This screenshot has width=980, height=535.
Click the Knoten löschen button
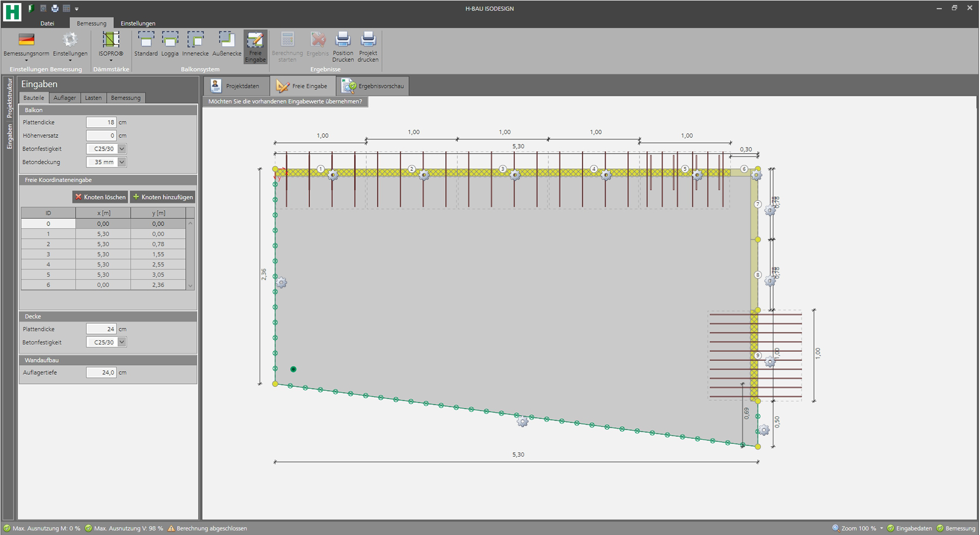tap(100, 197)
